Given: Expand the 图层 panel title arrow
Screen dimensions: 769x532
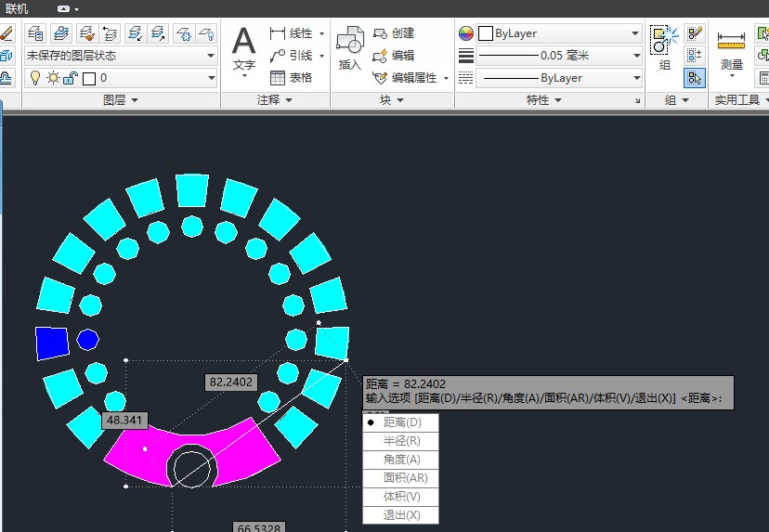Looking at the screenshot, I should 134,100.
